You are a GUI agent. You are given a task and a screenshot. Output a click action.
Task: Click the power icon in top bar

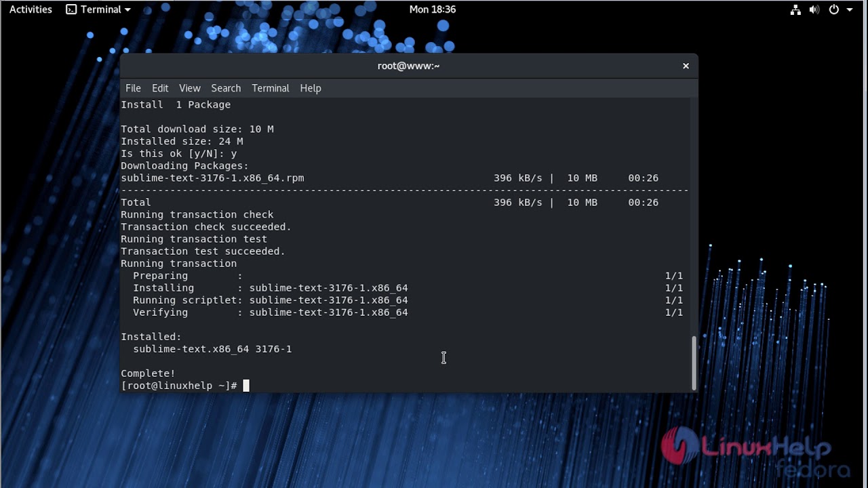(834, 9)
